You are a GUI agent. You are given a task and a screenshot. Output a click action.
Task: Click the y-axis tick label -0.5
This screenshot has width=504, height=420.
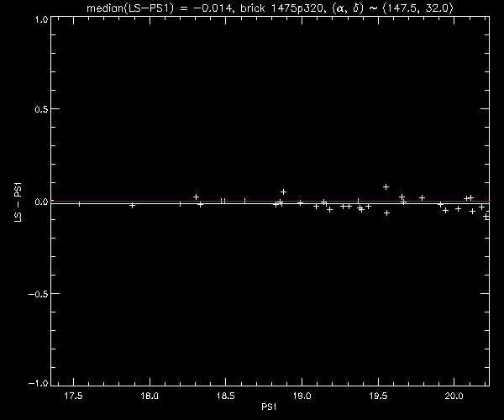point(39,294)
